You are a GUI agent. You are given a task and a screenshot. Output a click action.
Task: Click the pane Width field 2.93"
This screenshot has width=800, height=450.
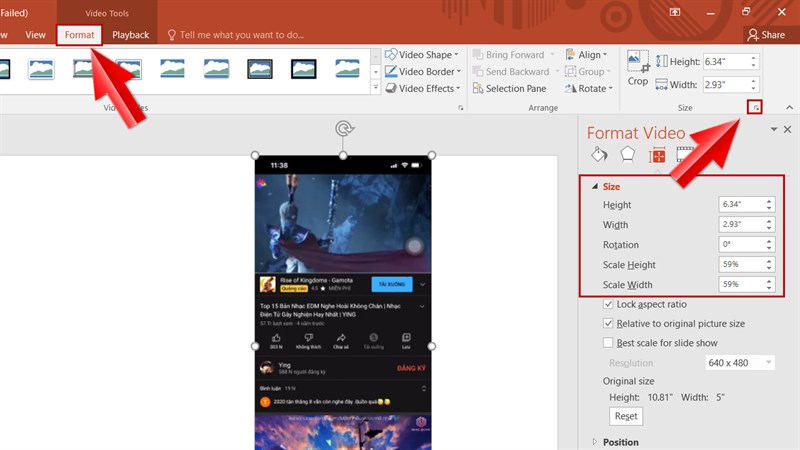point(741,224)
